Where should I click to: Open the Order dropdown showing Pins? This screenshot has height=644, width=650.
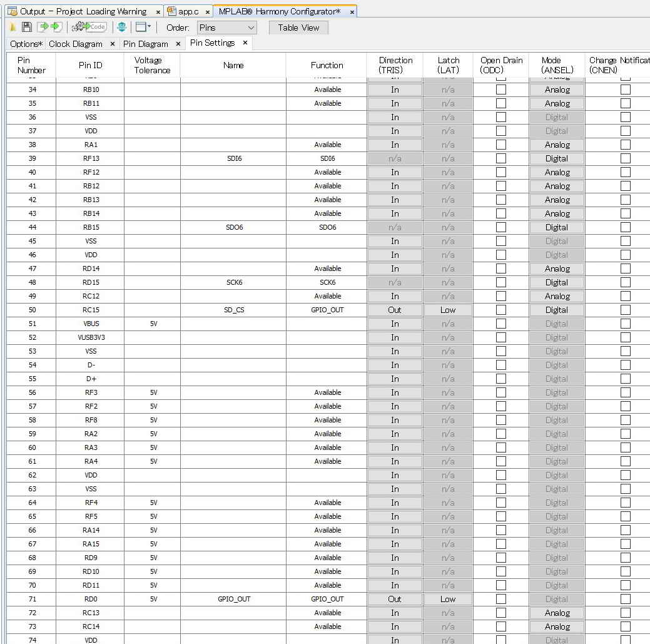226,28
